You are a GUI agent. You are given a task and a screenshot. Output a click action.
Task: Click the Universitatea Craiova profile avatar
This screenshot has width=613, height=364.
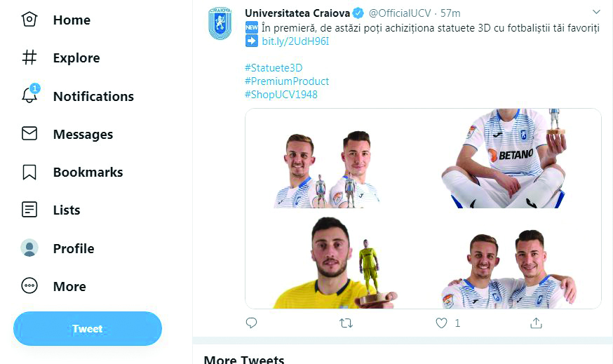[x=220, y=24]
